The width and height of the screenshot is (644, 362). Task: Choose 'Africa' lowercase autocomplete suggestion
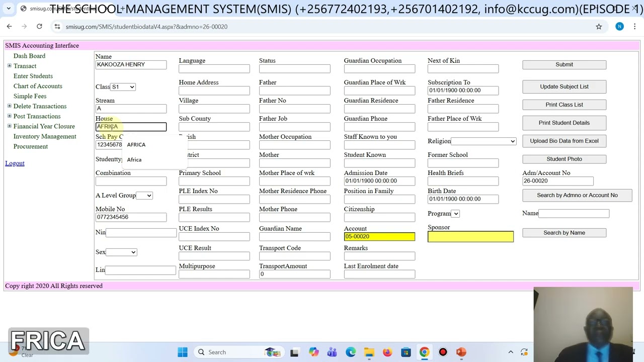(134, 159)
